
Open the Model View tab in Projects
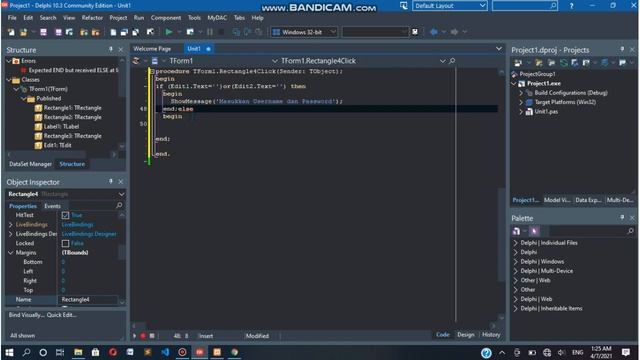point(557,200)
